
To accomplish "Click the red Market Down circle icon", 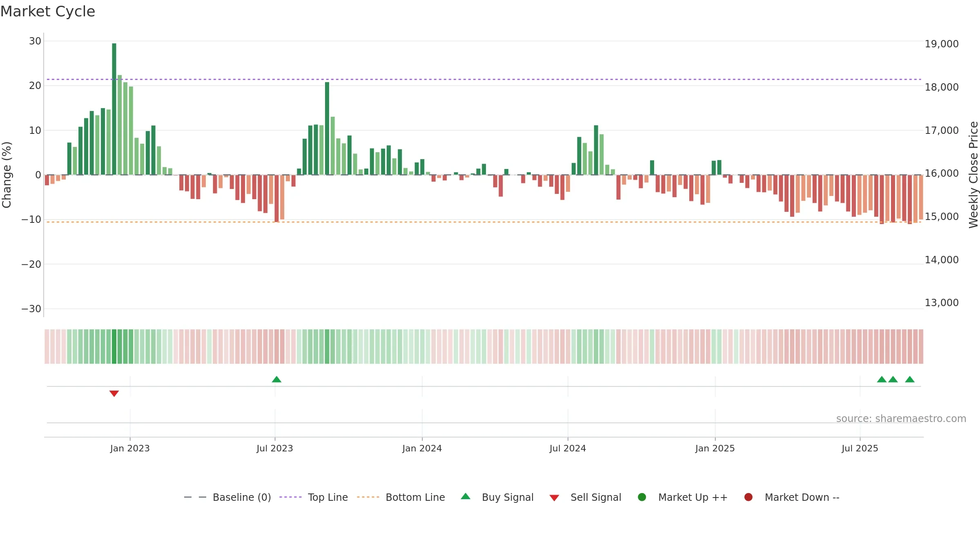I will click(748, 497).
